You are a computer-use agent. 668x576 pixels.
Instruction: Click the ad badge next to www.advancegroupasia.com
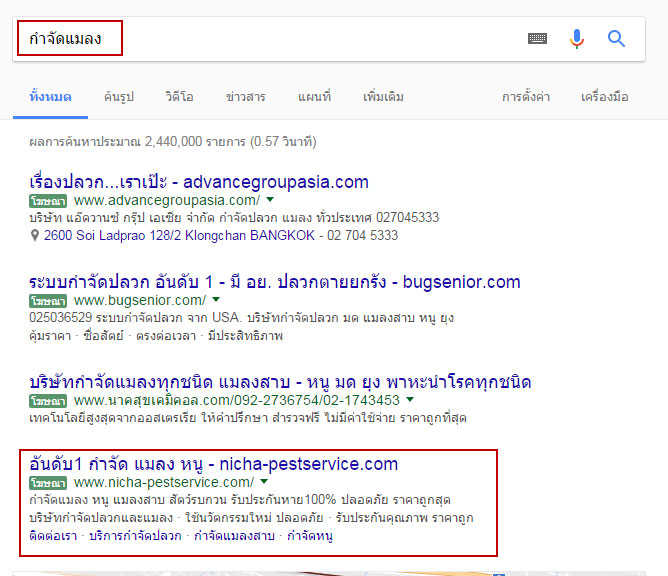click(46, 201)
